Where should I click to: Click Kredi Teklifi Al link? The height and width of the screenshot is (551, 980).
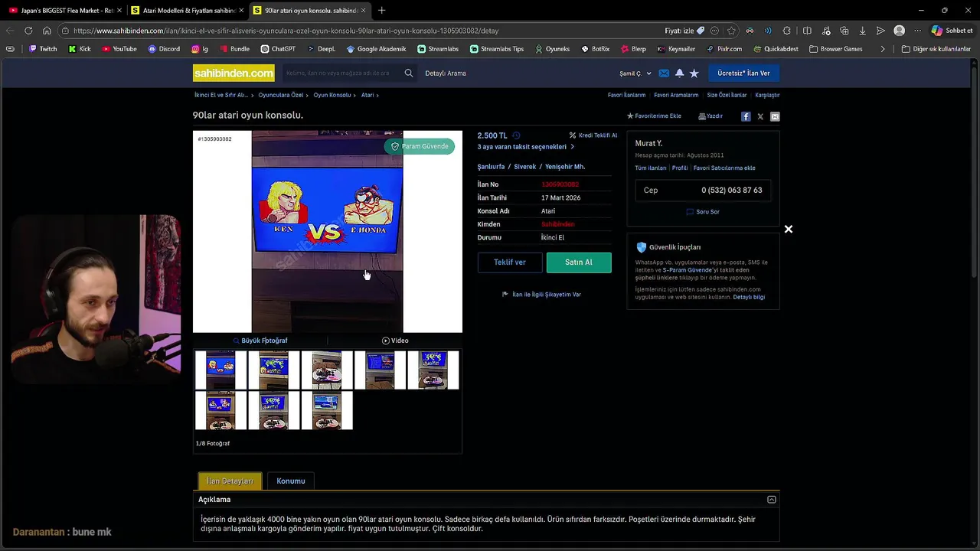click(593, 135)
